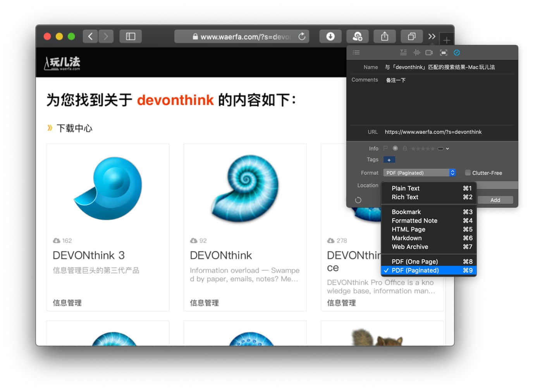
Task: Show the tab overview
Action: pyautogui.click(x=411, y=36)
